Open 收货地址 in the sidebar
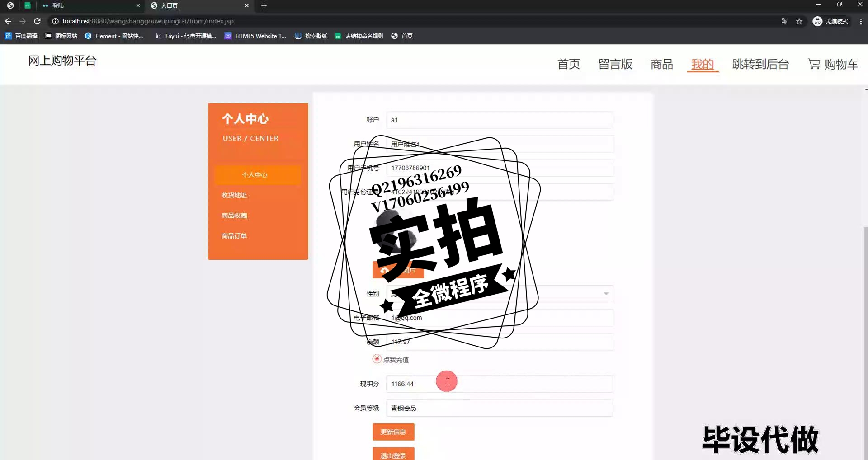 pos(234,195)
